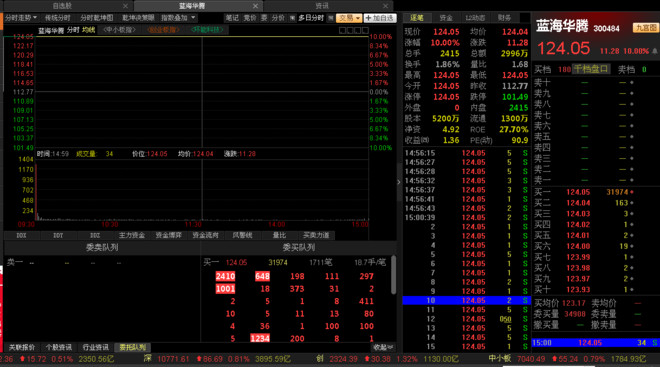Click the small icon before 多日分时
The image size is (660, 367).
[292, 18]
